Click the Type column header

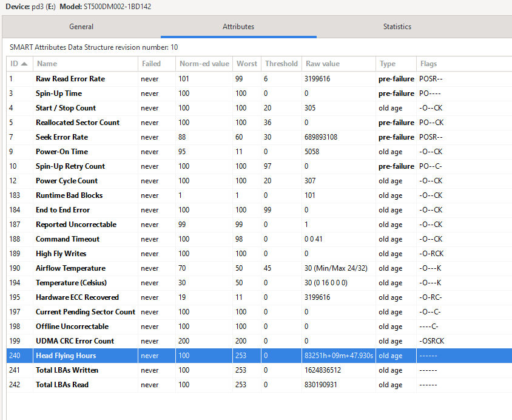(388, 64)
